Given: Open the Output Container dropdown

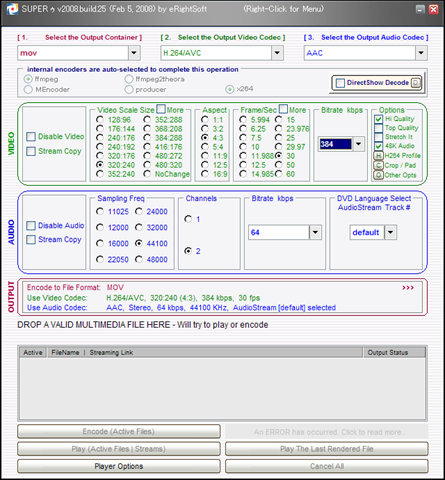Looking at the screenshot, I should (134, 53).
